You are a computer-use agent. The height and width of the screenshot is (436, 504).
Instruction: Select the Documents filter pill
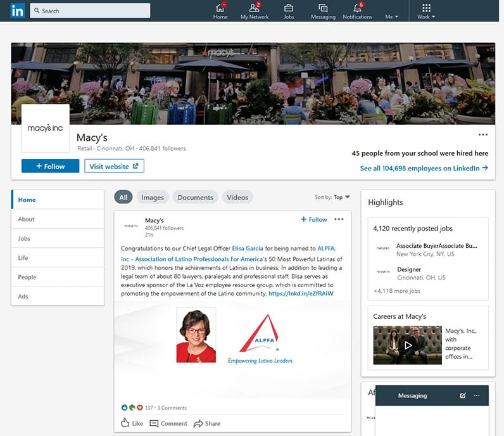pos(195,197)
